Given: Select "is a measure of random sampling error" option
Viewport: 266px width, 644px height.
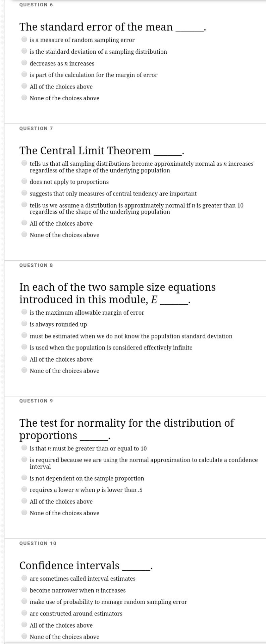Looking at the screenshot, I should point(24,39).
